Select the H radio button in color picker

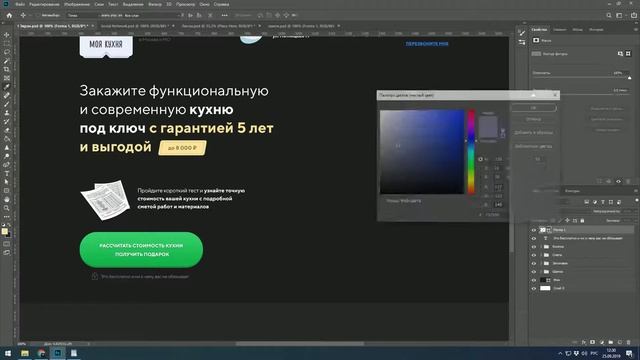480,159
